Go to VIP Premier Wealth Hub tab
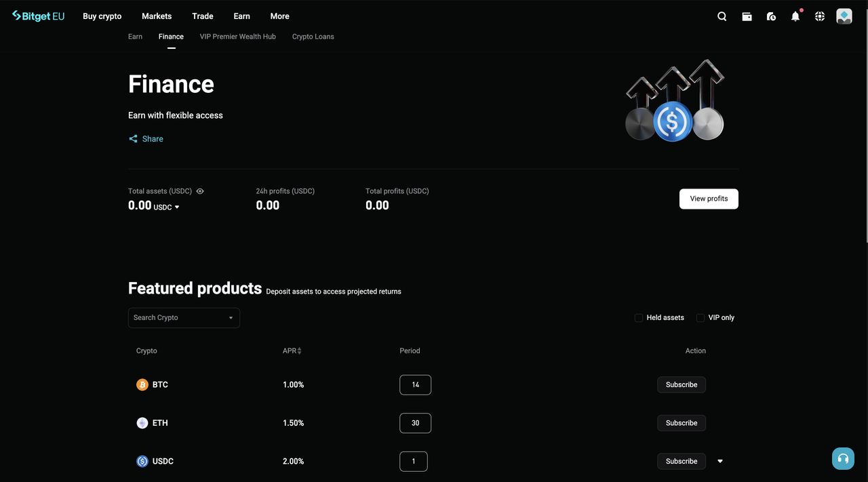Screen dimensions: 868x482 click(238, 37)
